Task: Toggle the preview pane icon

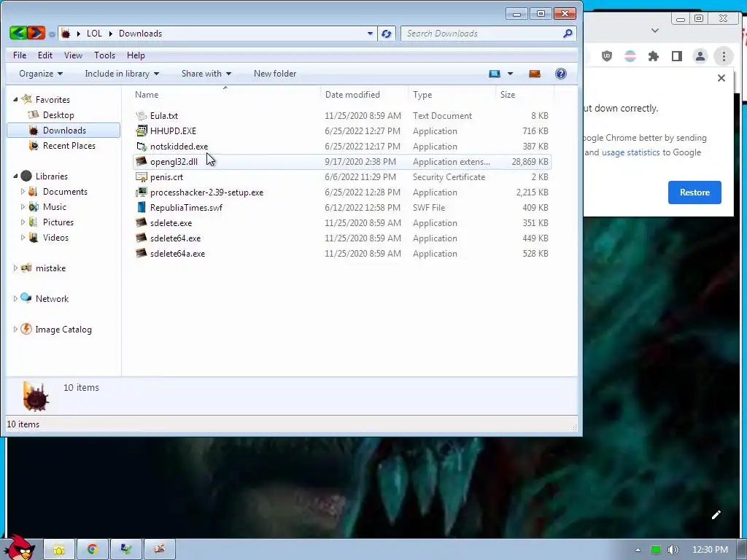Action: pos(535,74)
